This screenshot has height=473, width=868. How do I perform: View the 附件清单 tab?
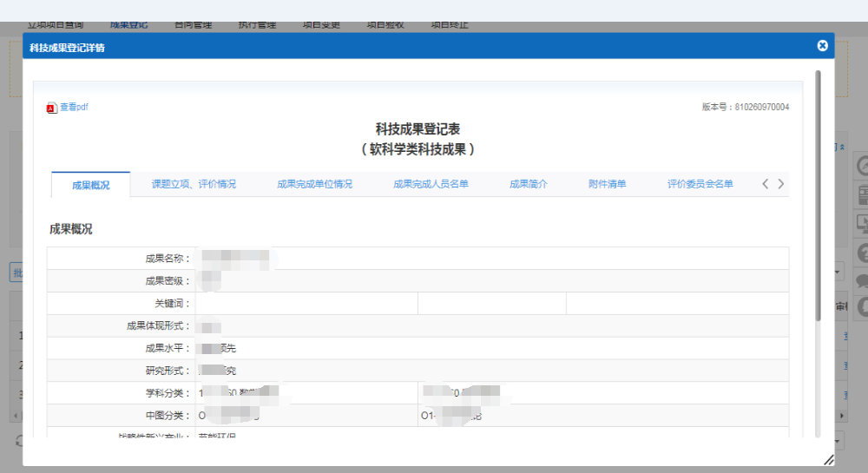[x=607, y=184]
